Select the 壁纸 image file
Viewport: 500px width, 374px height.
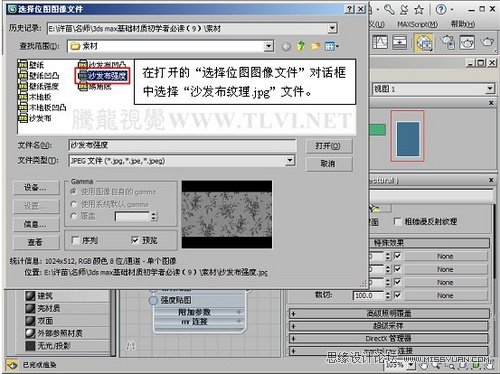(x=31, y=65)
